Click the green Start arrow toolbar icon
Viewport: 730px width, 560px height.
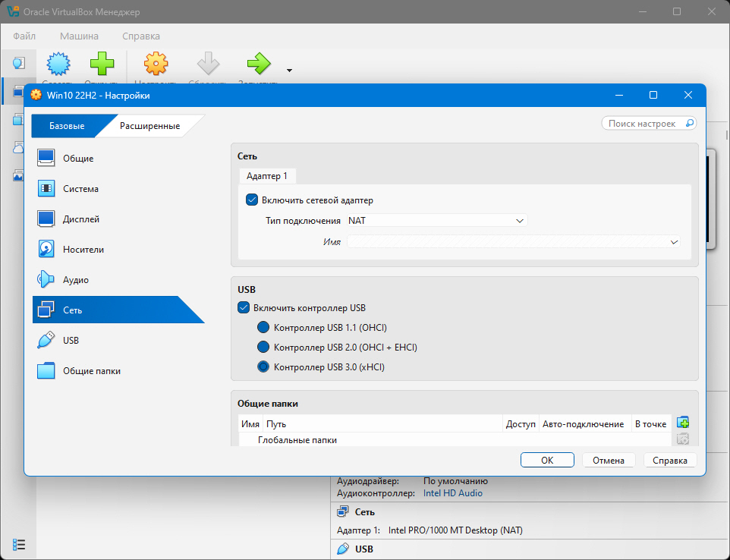(259, 64)
